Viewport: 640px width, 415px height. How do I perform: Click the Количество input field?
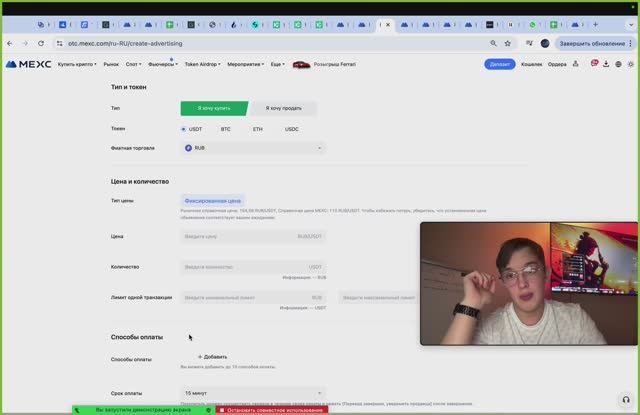253,267
